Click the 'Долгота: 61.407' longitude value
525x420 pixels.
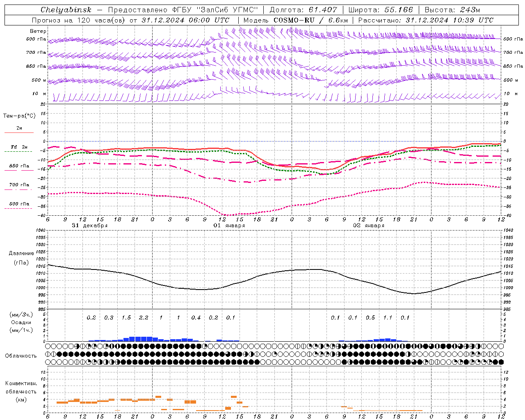tap(303, 10)
